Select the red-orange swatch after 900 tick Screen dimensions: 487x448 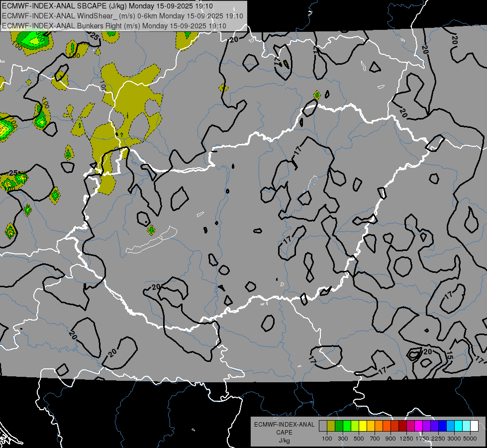click(x=395, y=426)
